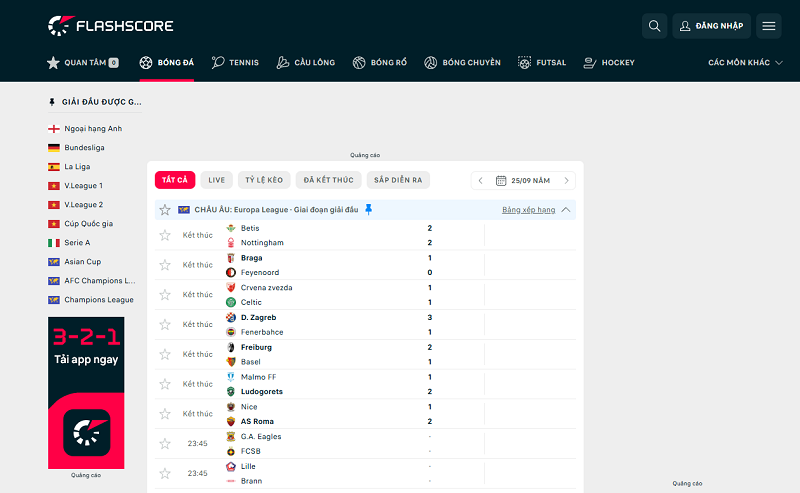Star the Malmo FF vs Ludogorets match
The image size is (800, 493).
pos(165,384)
